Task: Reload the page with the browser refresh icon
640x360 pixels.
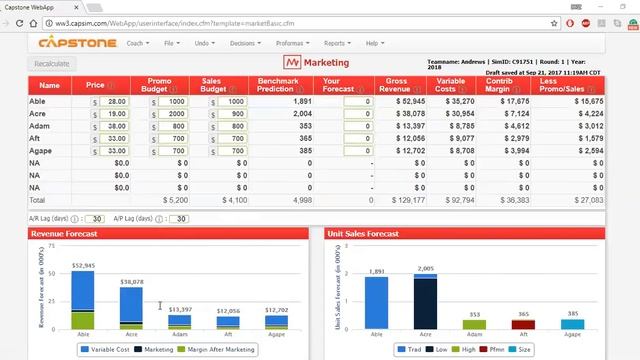Action: tap(19, 23)
